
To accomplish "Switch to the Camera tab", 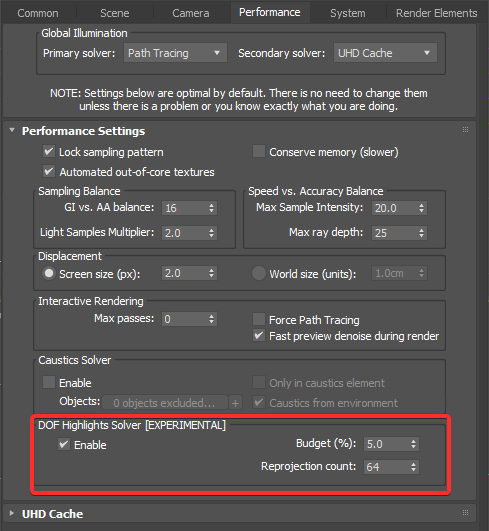I will coord(191,13).
